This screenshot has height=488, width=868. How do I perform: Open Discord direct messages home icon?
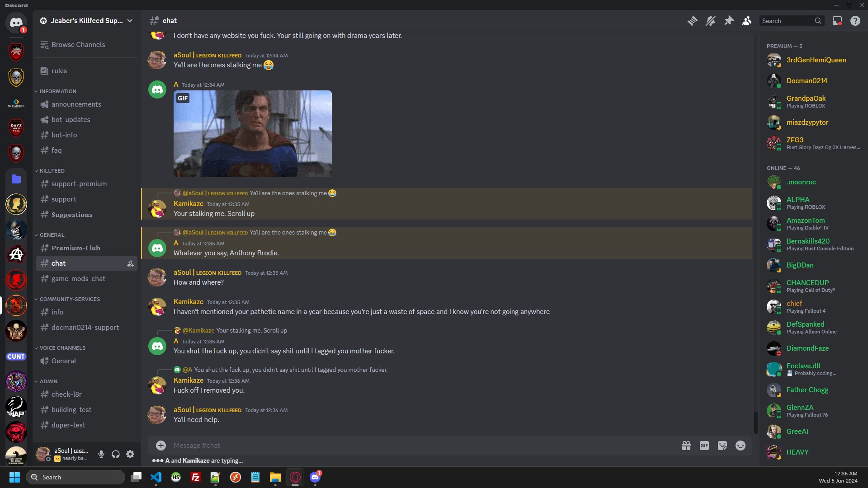point(16,22)
